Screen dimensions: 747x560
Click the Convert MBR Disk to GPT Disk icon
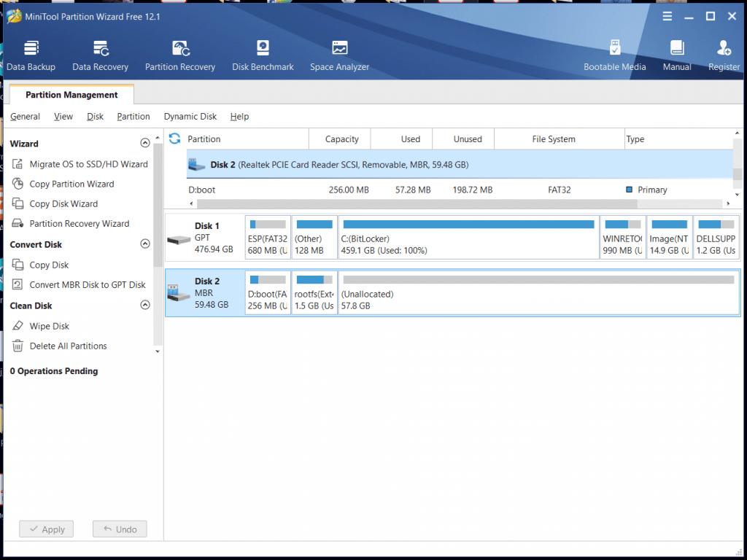[x=18, y=285]
